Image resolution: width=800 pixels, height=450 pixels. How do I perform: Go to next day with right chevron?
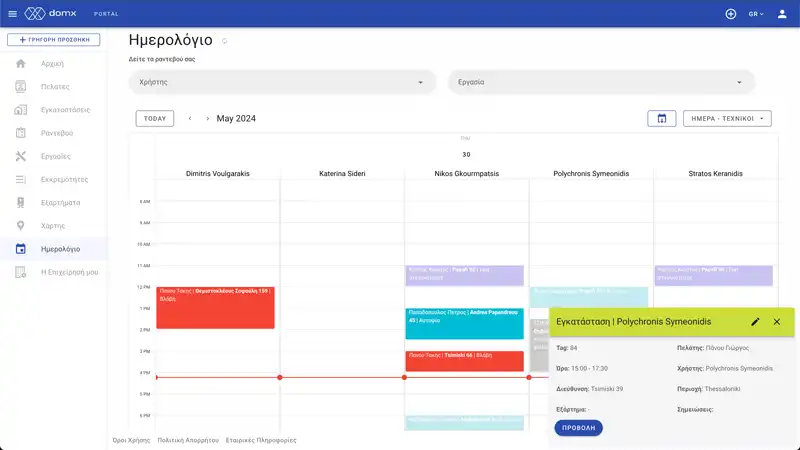point(207,118)
